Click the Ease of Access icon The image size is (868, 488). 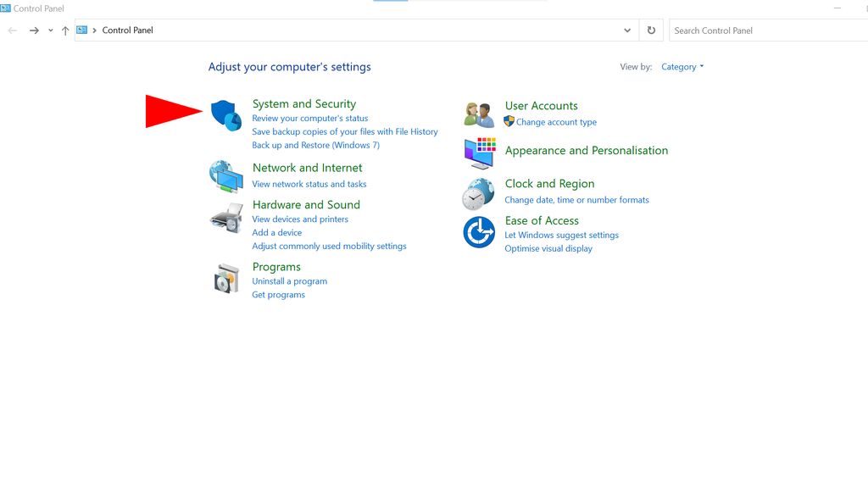(478, 231)
